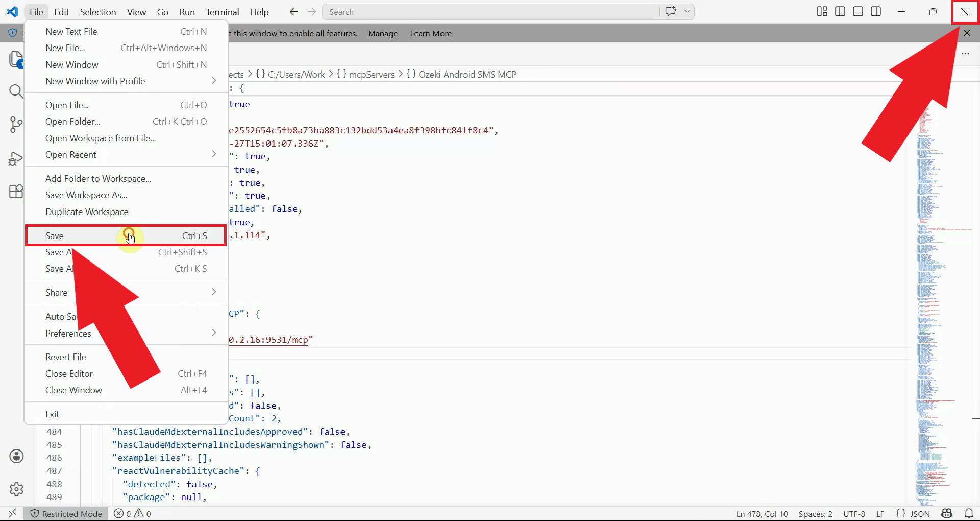Open the Help menu
The width and height of the screenshot is (980, 521).
259,12
